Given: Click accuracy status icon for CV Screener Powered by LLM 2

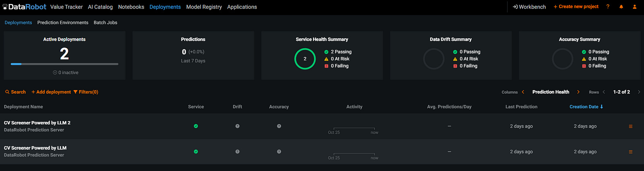Looking at the screenshot, I should coord(279,126).
